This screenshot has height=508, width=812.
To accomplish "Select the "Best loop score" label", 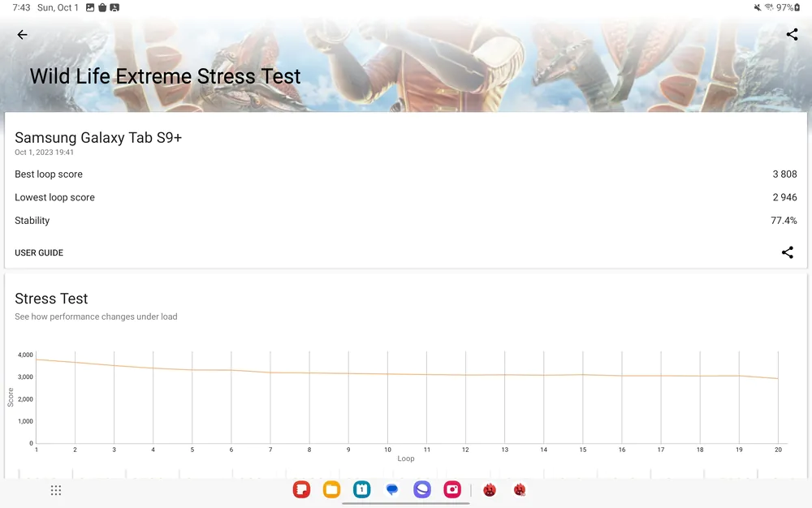I will [49, 174].
